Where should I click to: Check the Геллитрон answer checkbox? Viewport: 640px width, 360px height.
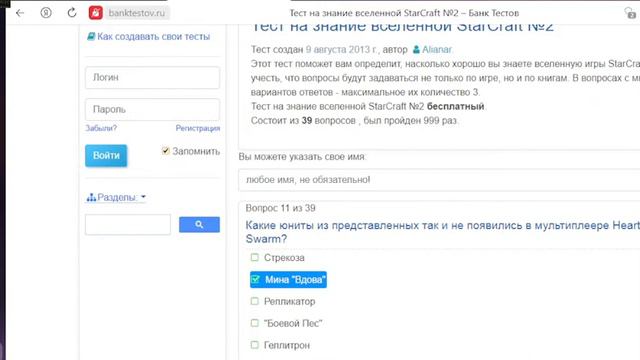pyautogui.click(x=255, y=345)
